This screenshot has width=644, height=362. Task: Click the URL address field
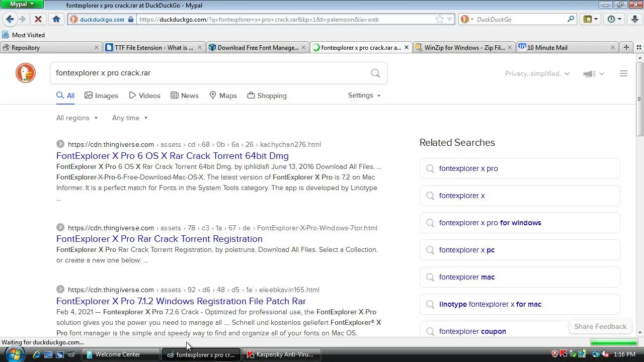coord(286,19)
